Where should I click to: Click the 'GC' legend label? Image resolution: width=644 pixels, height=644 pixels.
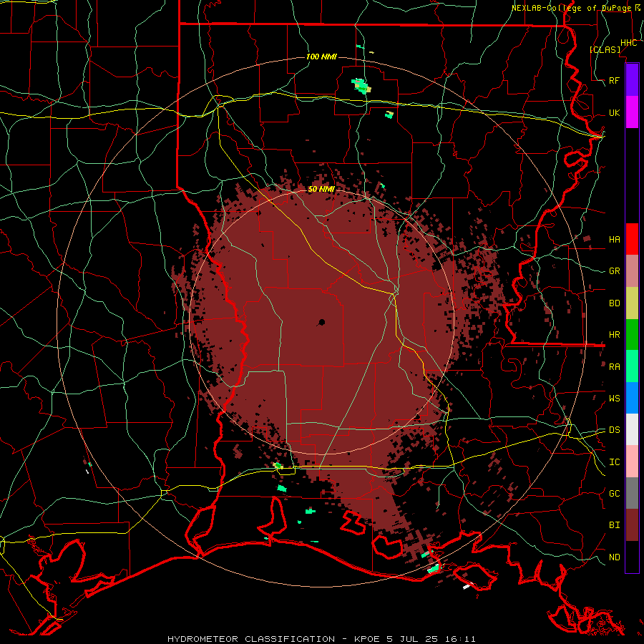click(614, 493)
